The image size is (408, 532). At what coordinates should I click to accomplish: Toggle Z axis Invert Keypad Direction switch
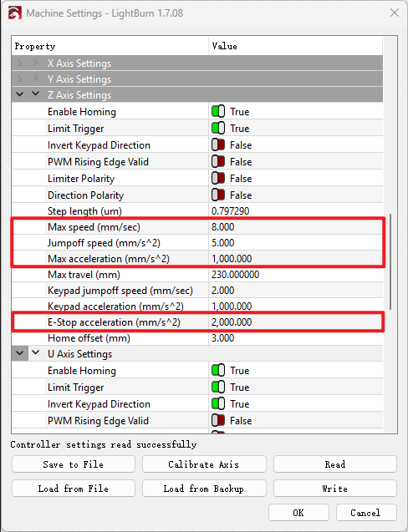(218, 144)
